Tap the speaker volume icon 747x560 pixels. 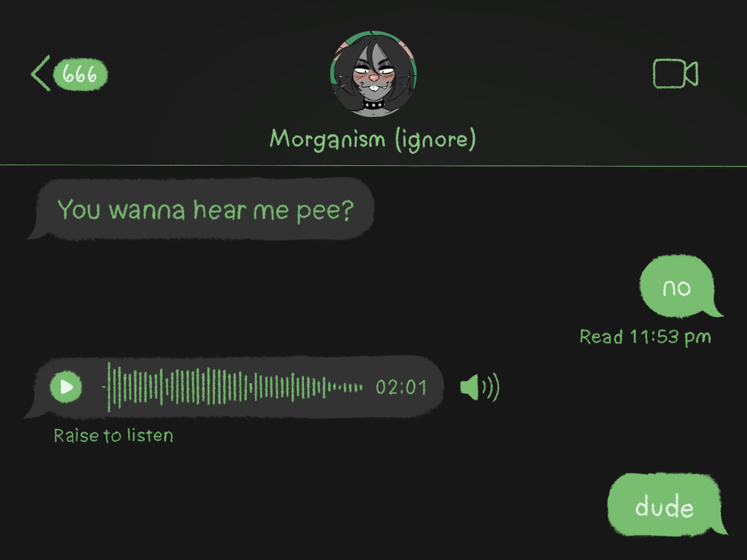[480, 387]
